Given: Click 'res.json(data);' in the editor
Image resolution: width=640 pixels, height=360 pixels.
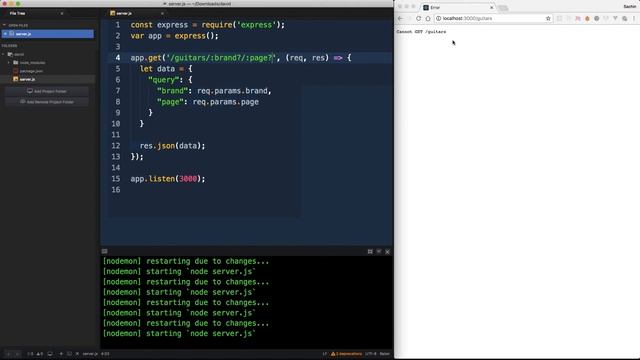Looking at the screenshot, I should [173, 146].
